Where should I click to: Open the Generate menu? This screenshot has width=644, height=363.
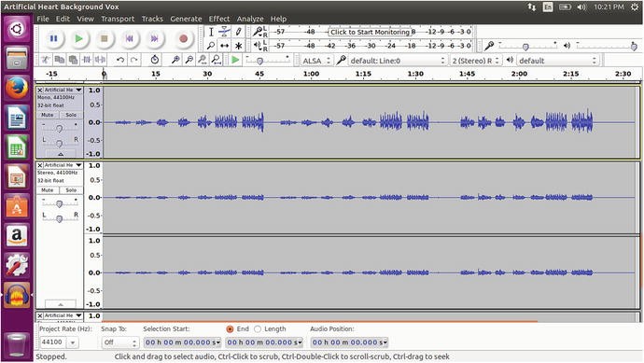186,19
